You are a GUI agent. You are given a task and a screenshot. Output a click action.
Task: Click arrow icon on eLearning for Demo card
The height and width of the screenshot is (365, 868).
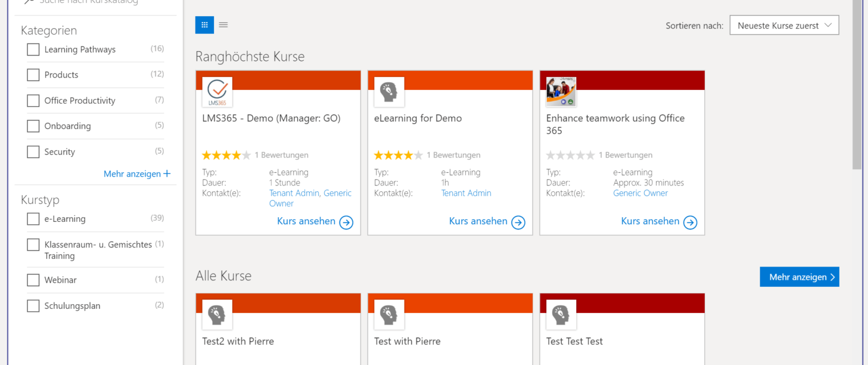(x=518, y=222)
